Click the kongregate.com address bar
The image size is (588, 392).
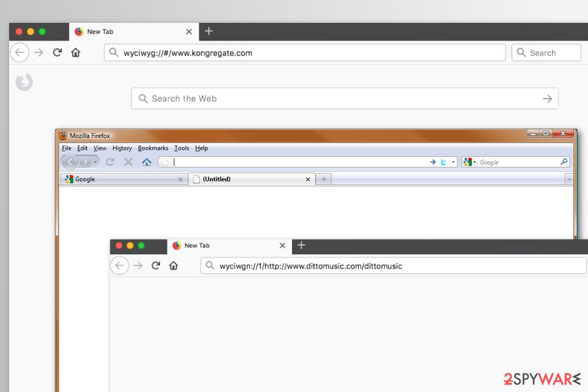(304, 53)
